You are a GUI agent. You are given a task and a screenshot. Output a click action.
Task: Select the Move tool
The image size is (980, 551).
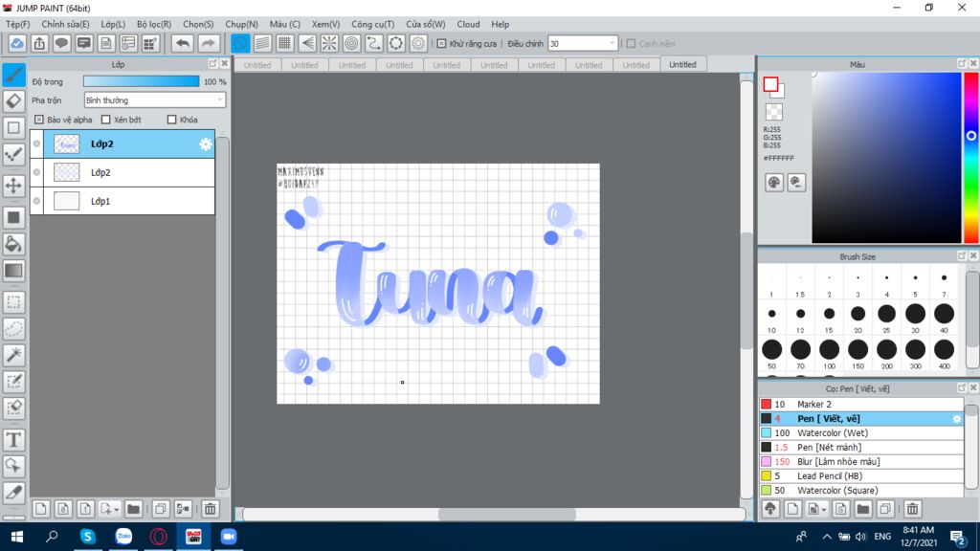coord(13,186)
